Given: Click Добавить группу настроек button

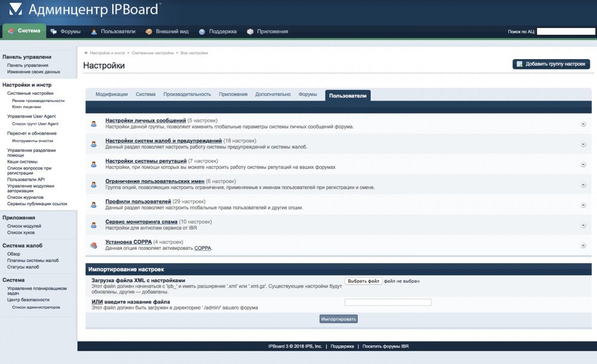Looking at the screenshot, I should (551, 64).
